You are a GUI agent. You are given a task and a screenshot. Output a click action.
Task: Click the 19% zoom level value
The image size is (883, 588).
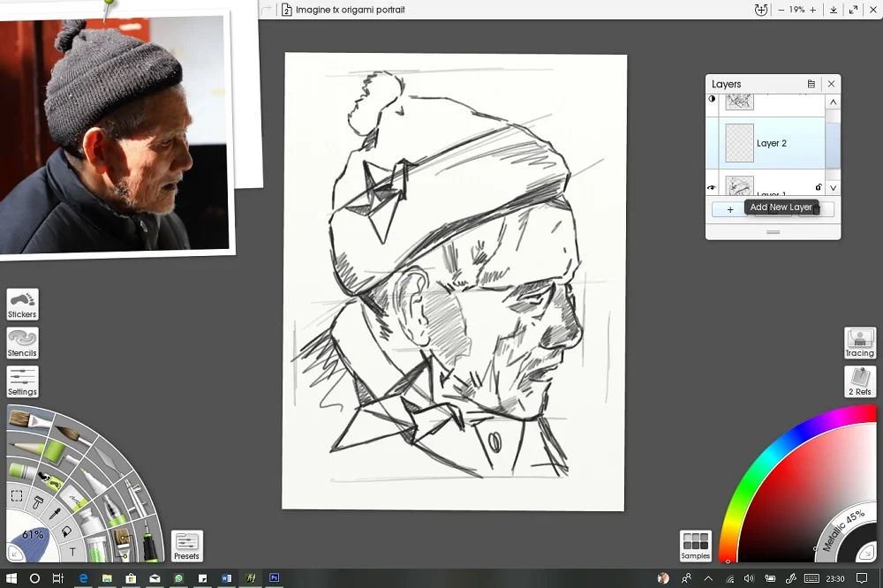[x=796, y=10]
